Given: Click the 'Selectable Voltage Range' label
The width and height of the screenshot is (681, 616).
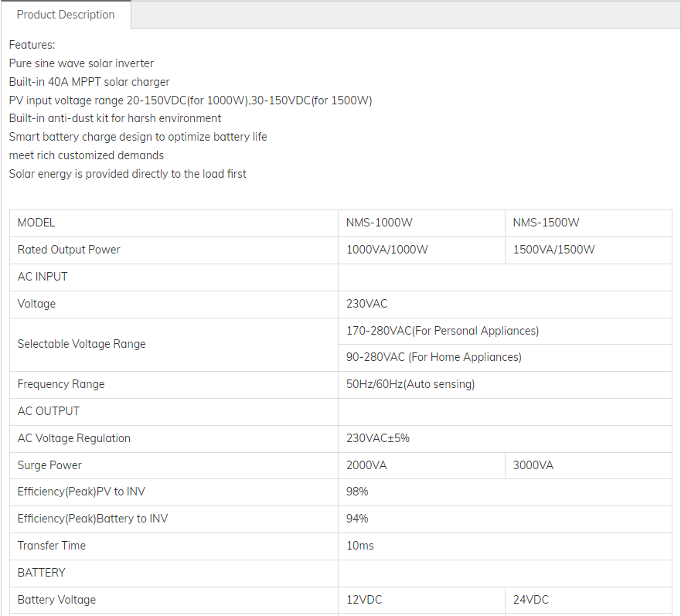Looking at the screenshot, I should click(x=81, y=344).
